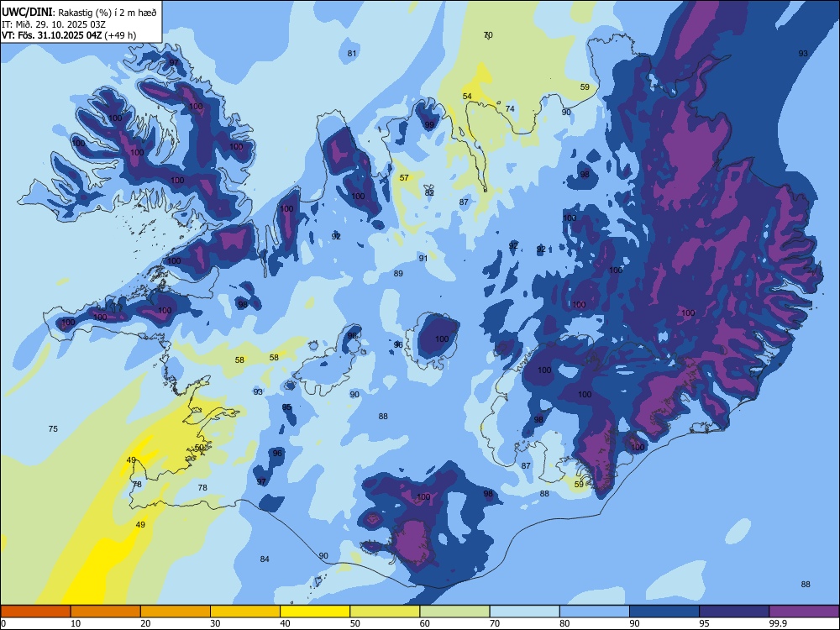This screenshot has height=630, width=840.
Task: Click the humidity value 99 on the map
Action: 429,124
